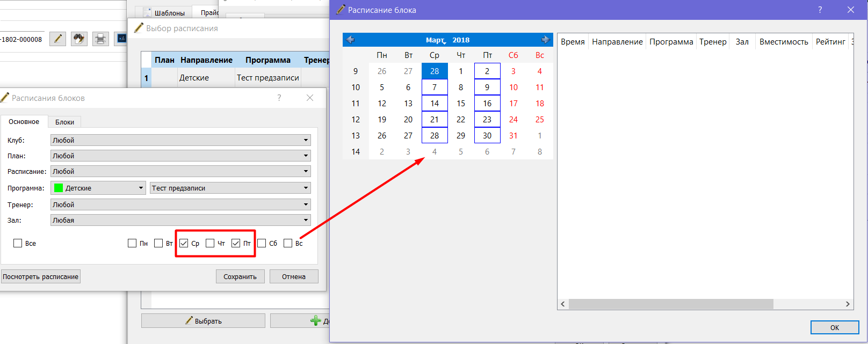Open the Зал dropdown
868x344 pixels.
point(180,220)
